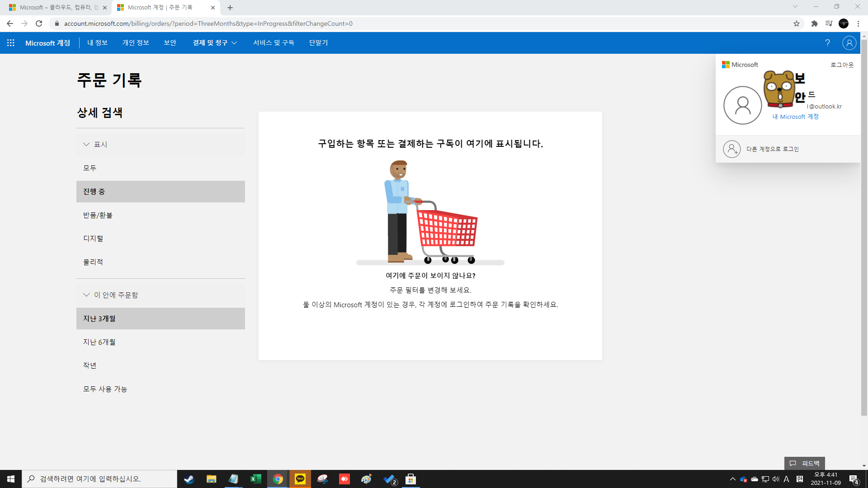Go to 내 정보 menu
Screen dimensions: 868x488
(x=97, y=43)
